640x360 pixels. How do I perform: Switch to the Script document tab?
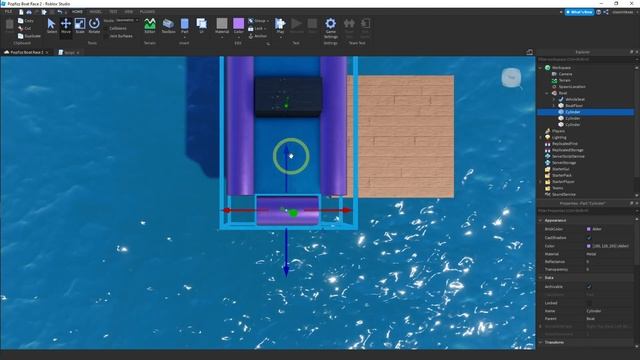coord(68,52)
